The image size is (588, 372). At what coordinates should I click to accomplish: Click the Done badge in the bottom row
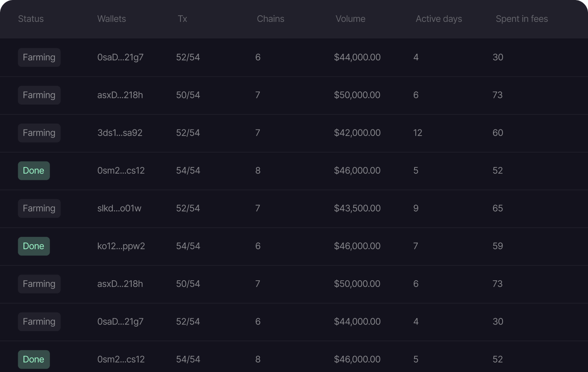tap(34, 360)
